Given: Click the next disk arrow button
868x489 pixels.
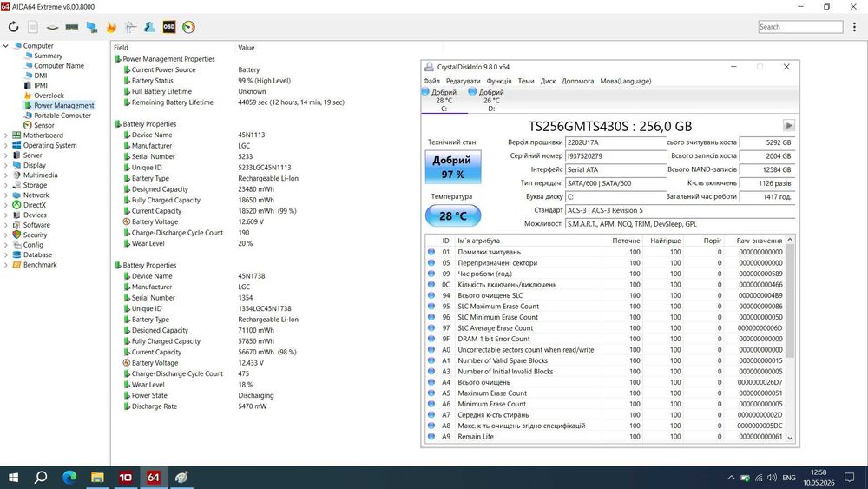Looking at the screenshot, I should point(789,125).
